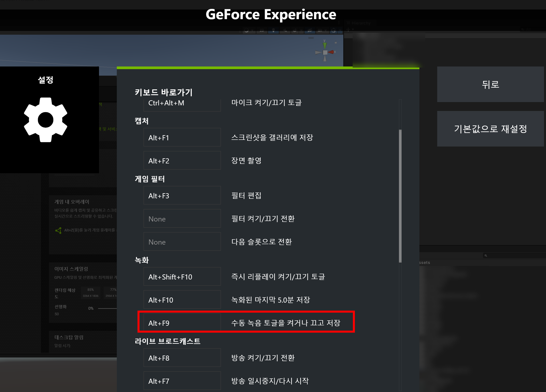Image resolution: width=546 pixels, height=392 pixels.
Task: Click the green Y-axis cone on scene gizmo
Action: point(325,45)
